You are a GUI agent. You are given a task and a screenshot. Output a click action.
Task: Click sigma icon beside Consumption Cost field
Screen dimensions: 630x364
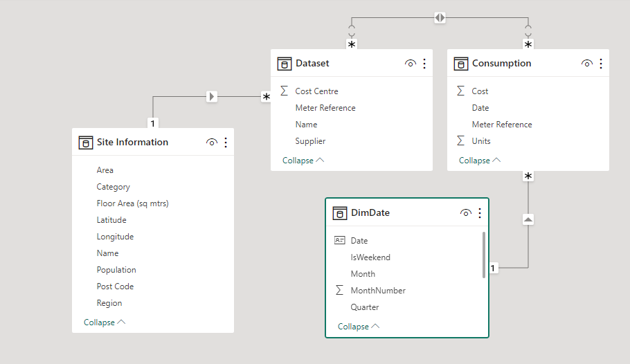click(460, 91)
